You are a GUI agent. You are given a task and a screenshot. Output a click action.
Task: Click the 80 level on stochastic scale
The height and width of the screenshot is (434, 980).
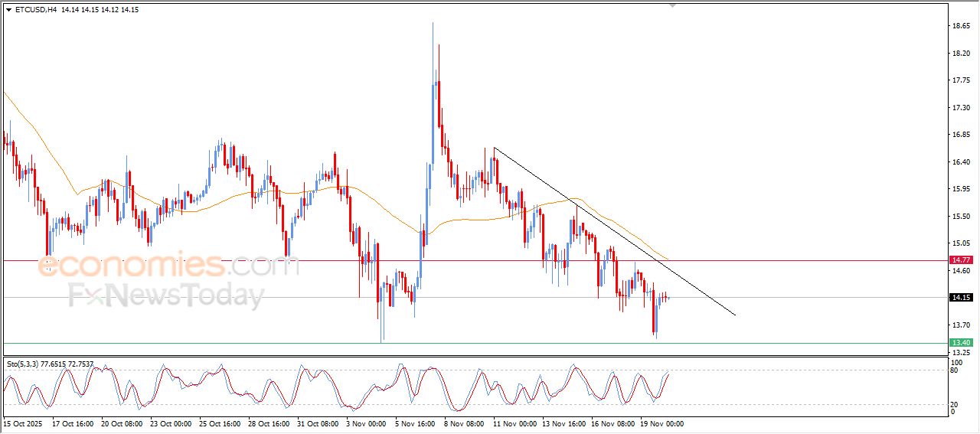pos(955,370)
